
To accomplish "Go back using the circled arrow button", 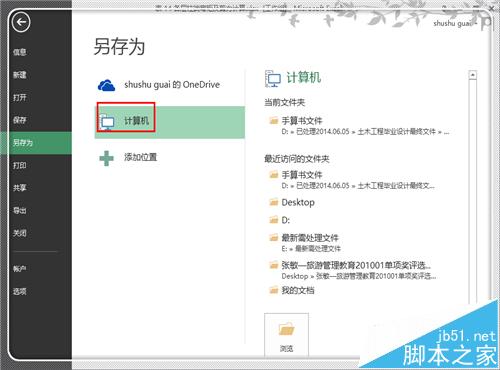I will tap(21, 22).
